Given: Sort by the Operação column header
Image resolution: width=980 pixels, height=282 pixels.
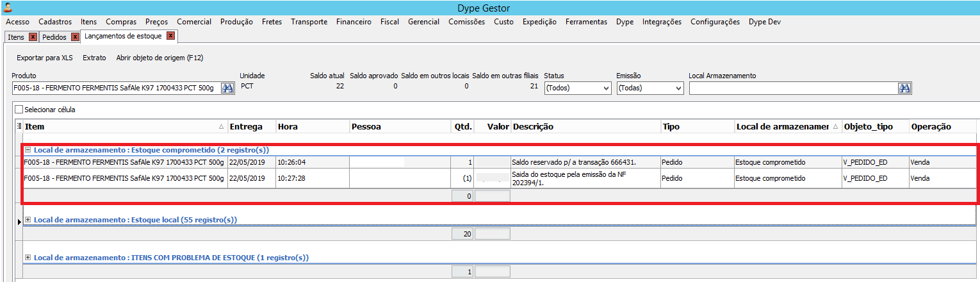Looking at the screenshot, I should click(x=942, y=126).
